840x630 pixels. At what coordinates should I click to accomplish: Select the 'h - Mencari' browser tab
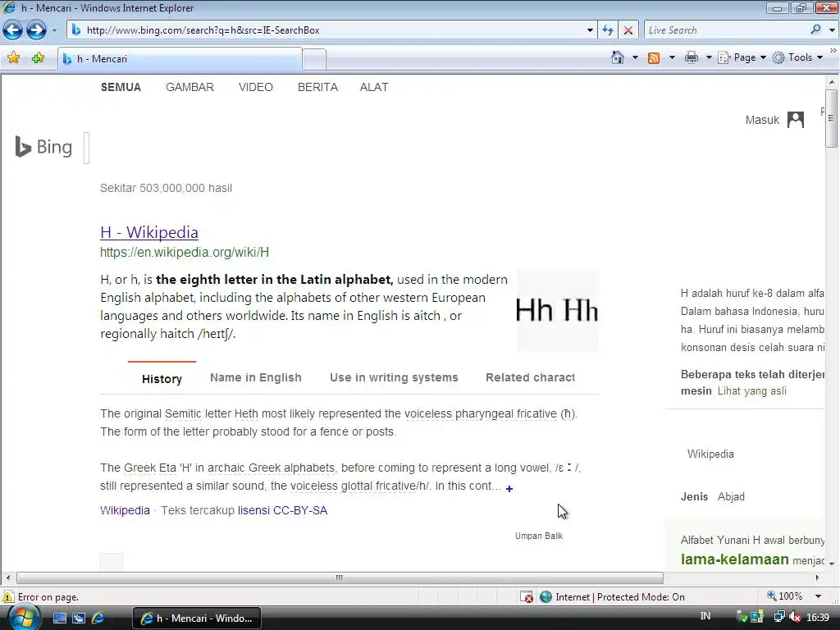(x=180, y=59)
